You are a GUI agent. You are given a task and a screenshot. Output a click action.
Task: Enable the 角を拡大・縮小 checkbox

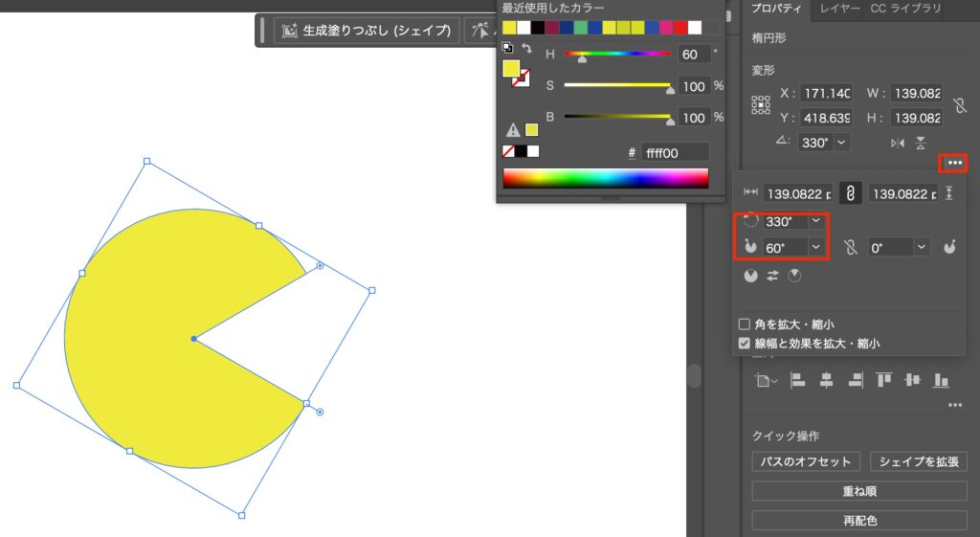(745, 324)
